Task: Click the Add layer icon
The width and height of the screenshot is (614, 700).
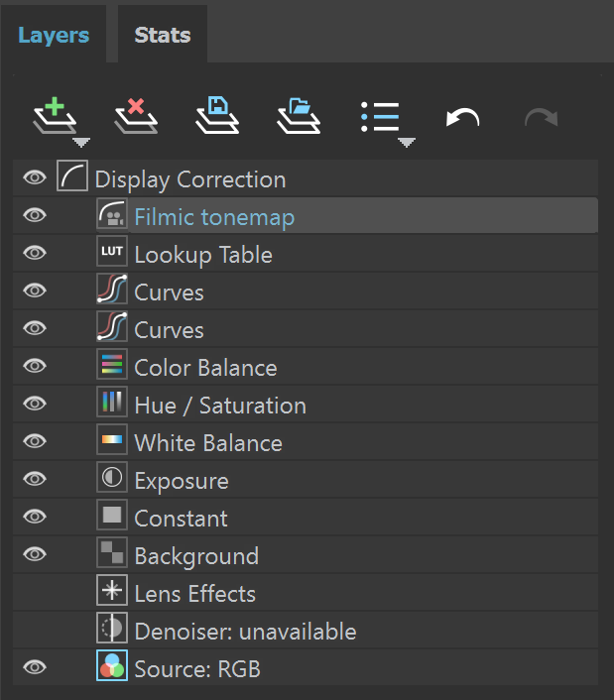Action: (55, 115)
